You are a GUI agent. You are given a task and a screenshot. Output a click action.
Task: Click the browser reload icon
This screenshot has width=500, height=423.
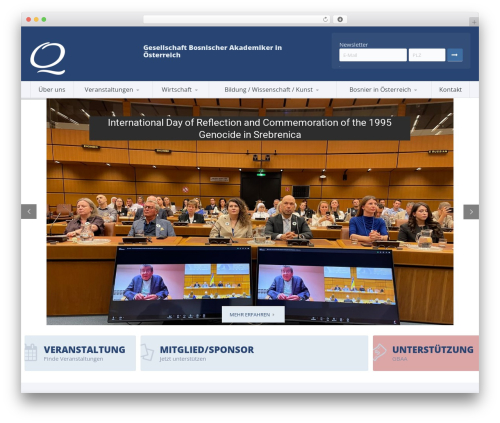pyautogui.click(x=325, y=19)
